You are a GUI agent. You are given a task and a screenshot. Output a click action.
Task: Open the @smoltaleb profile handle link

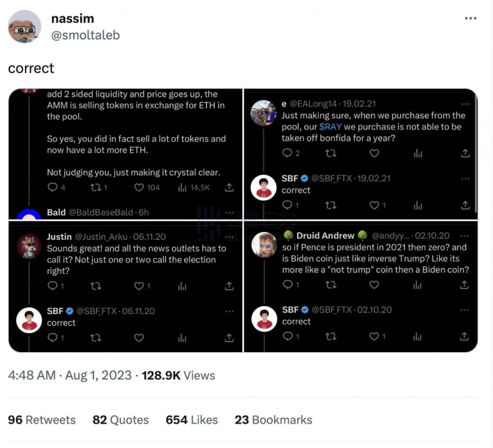click(x=85, y=35)
